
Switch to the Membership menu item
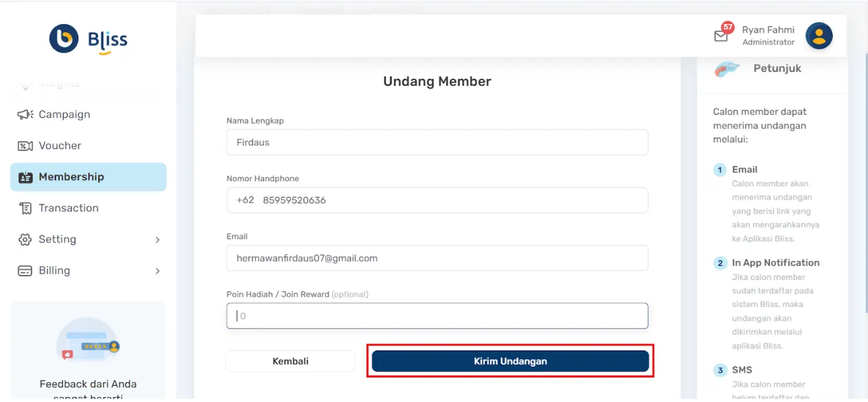pyautogui.click(x=71, y=177)
